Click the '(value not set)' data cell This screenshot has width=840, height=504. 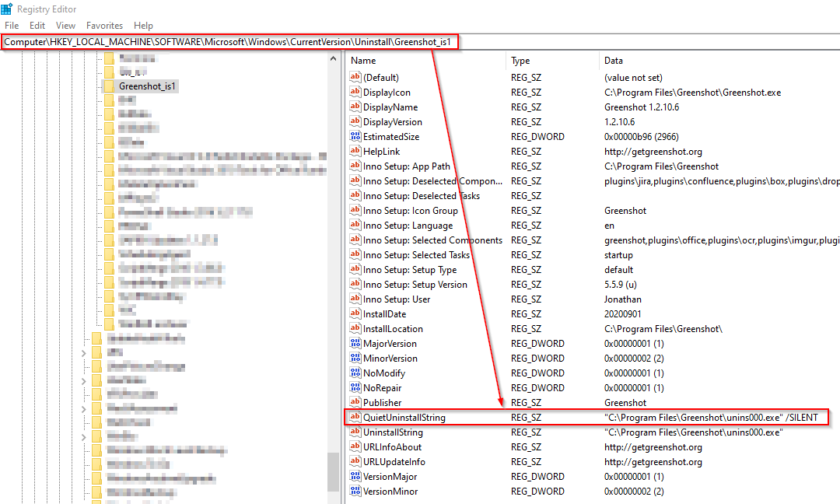pyautogui.click(x=633, y=78)
